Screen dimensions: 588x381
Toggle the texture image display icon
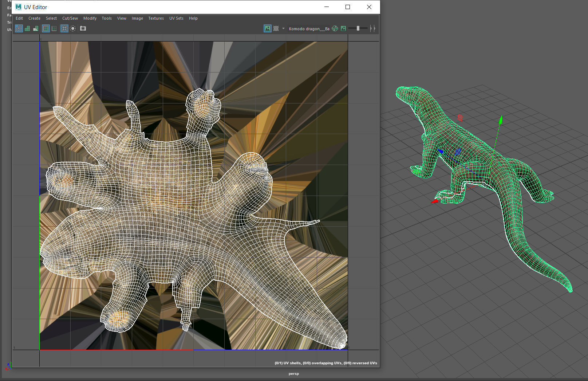coord(268,28)
